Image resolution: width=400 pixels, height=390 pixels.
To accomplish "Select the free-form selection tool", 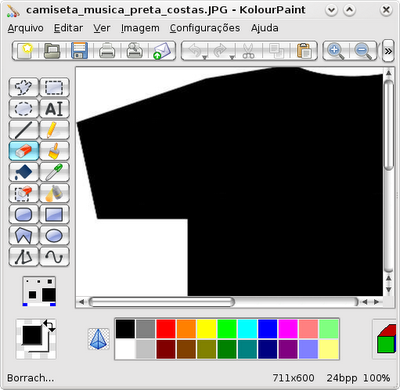I will [24, 87].
